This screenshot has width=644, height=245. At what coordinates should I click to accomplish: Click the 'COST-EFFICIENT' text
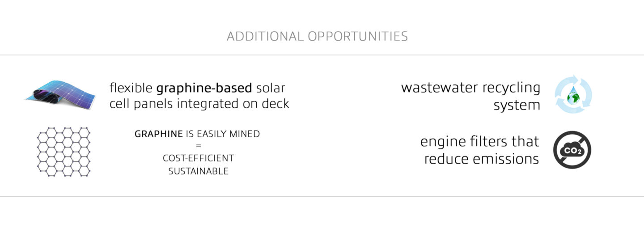[x=198, y=158]
